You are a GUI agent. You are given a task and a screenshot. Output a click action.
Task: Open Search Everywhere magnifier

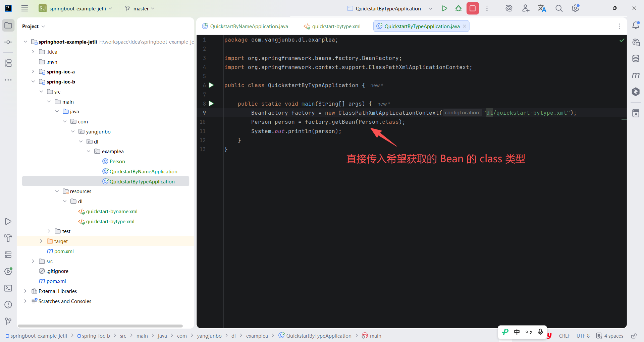[559, 8]
